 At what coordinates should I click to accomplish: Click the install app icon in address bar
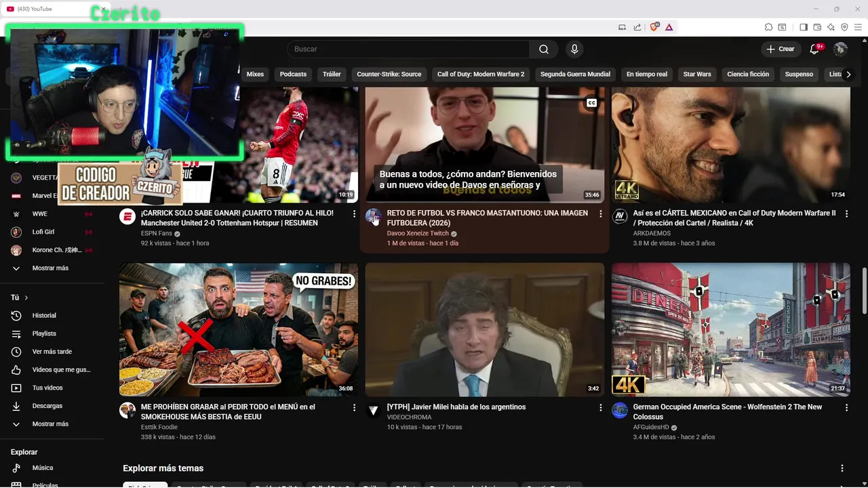click(623, 27)
